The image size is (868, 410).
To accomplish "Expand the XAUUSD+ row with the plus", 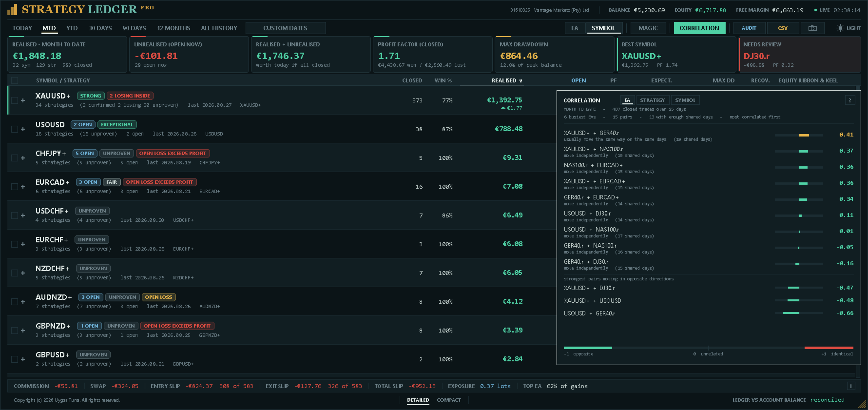I will coord(23,100).
